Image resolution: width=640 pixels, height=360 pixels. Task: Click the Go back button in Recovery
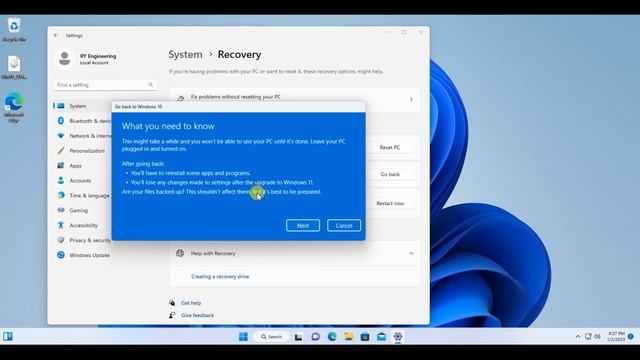390,174
